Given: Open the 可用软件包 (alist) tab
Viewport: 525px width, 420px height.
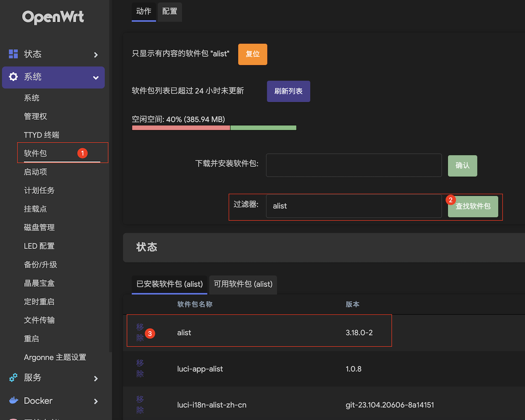Looking at the screenshot, I should [243, 284].
